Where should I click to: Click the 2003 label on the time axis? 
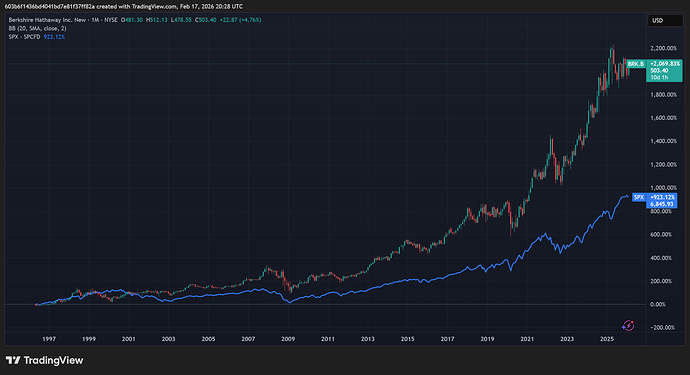click(x=169, y=339)
